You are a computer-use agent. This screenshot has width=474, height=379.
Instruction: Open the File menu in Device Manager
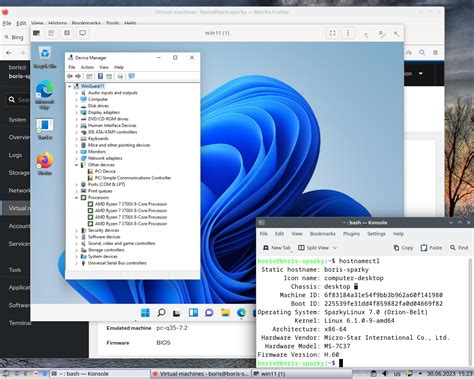pos(72,67)
